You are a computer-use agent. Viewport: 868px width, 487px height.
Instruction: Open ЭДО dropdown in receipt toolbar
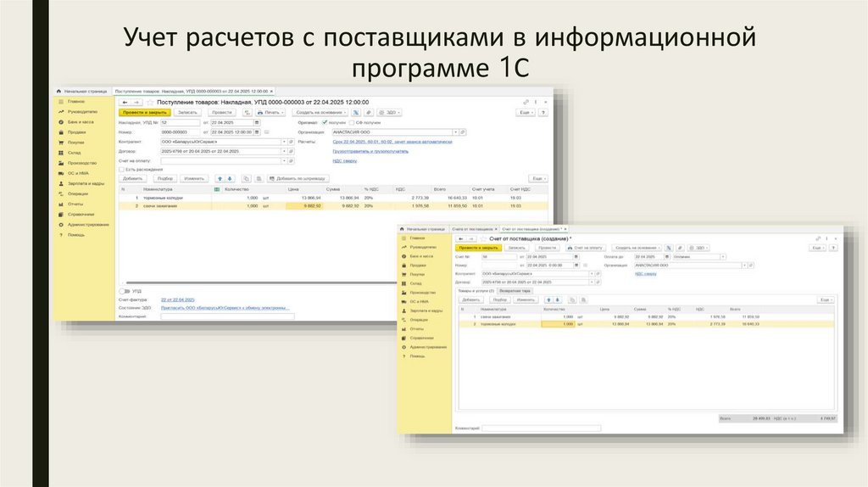coord(388,113)
